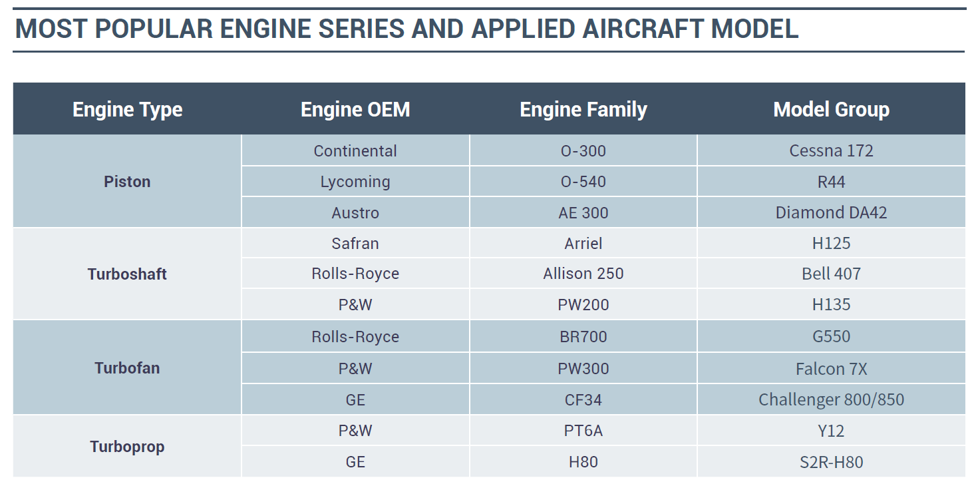Click the page title heading text
This screenshot has height=488, width=980.
pos(407,29)
